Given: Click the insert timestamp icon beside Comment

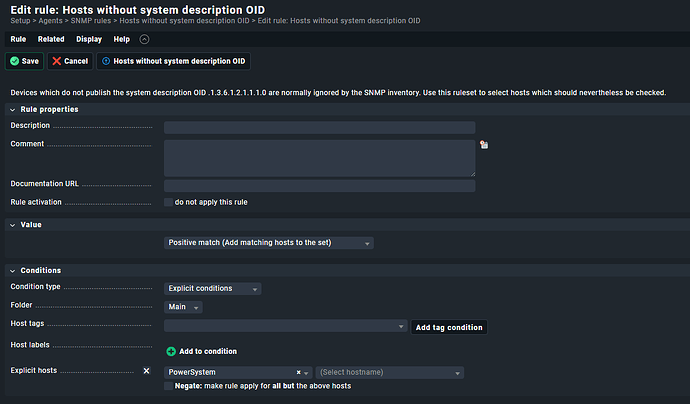Looking at the screenshot, I should pyautogui.click(x=484, y=145).
